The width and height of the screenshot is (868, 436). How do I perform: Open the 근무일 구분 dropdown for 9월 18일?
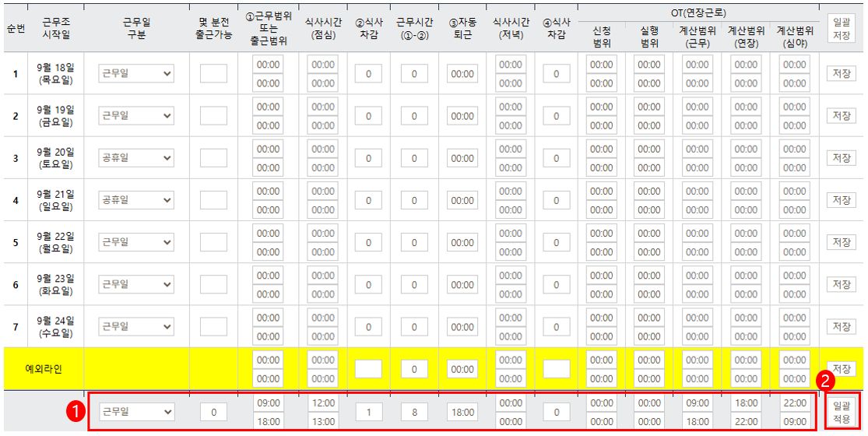click(x=136, y=74)
